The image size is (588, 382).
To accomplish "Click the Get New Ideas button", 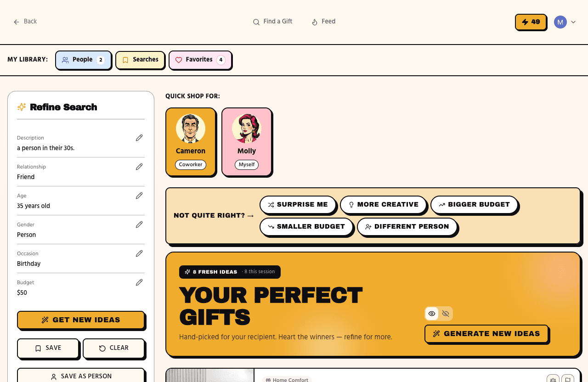I will tap(81, 320).
